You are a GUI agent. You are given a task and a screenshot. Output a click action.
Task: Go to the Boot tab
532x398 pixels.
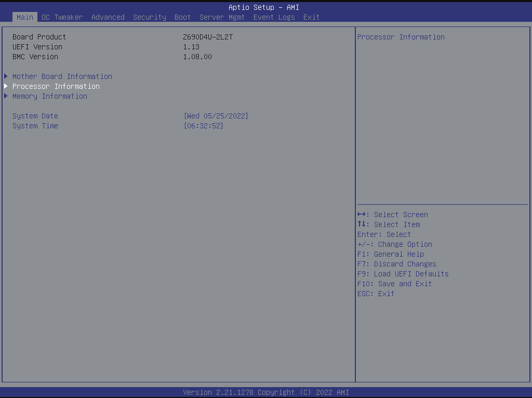point(182,17)
